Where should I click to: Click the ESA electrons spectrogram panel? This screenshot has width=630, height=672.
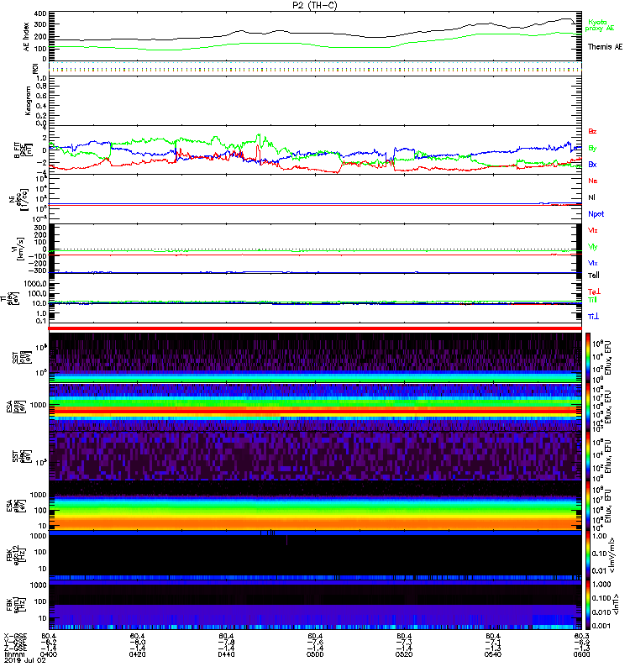click(x=315, y=506)
